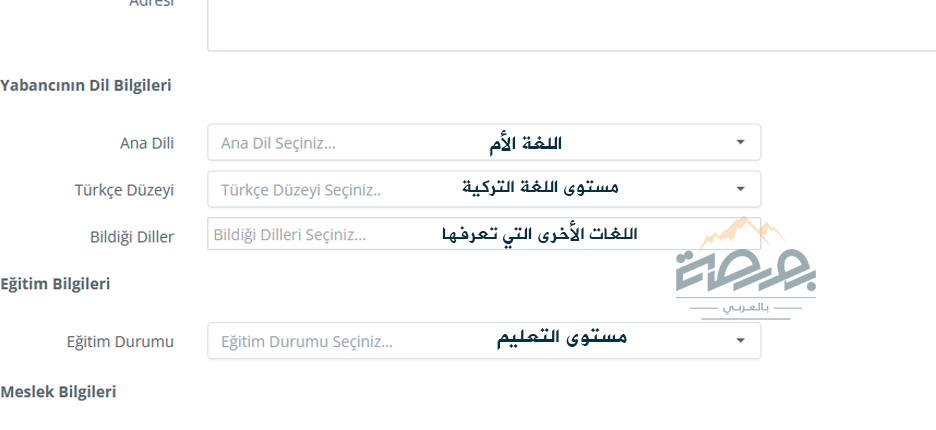936x430 pixels.
Task: Click the watermark logo with mountain graphic
Action: 746,268
